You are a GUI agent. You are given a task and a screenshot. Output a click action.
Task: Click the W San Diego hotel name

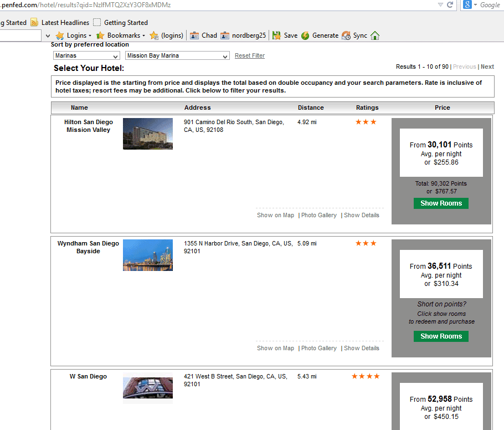click(x=89, y=376)
